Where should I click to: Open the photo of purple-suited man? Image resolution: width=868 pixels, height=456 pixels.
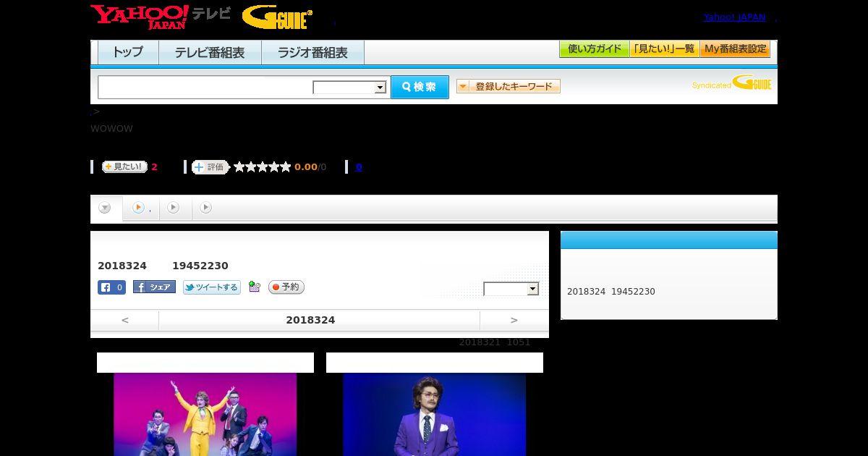pyautogui.click(x=434, y=414)
